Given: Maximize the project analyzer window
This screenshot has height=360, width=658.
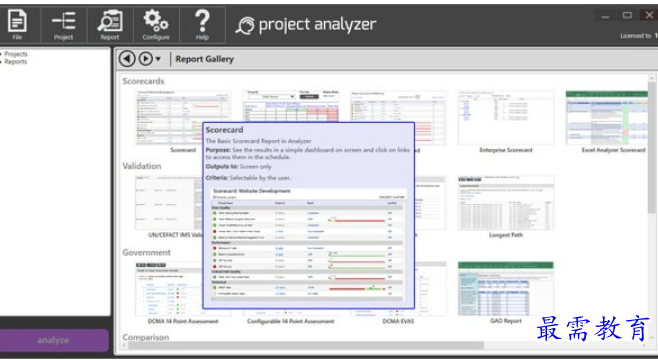Looking at the screenshot, I should [x=627, y=16].
